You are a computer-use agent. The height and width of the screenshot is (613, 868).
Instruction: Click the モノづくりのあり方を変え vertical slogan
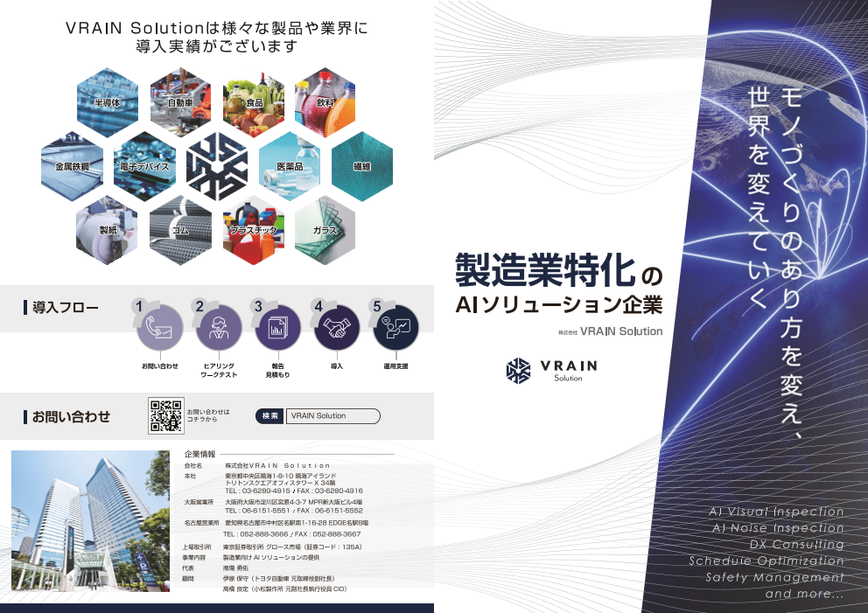click(x=791, y=263)
